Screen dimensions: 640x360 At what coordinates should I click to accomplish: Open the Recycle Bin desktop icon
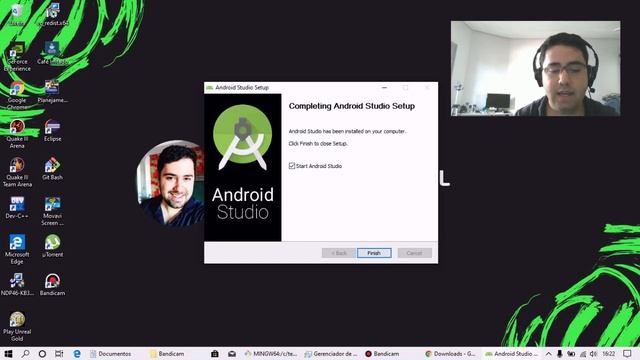pos(17,15)
